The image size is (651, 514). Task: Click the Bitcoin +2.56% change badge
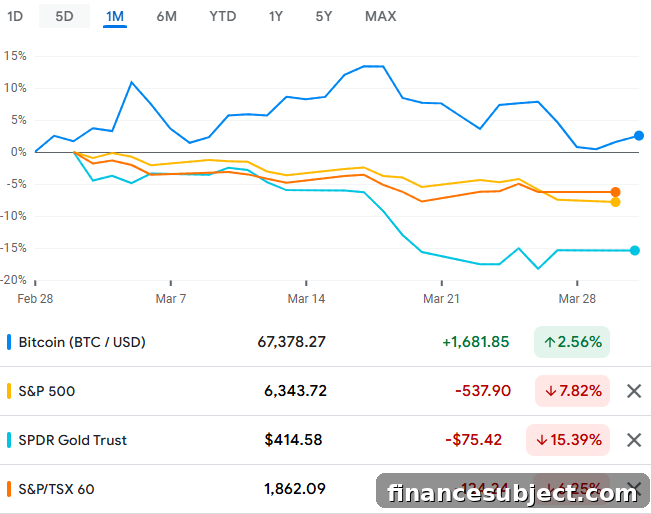point(572,342)
